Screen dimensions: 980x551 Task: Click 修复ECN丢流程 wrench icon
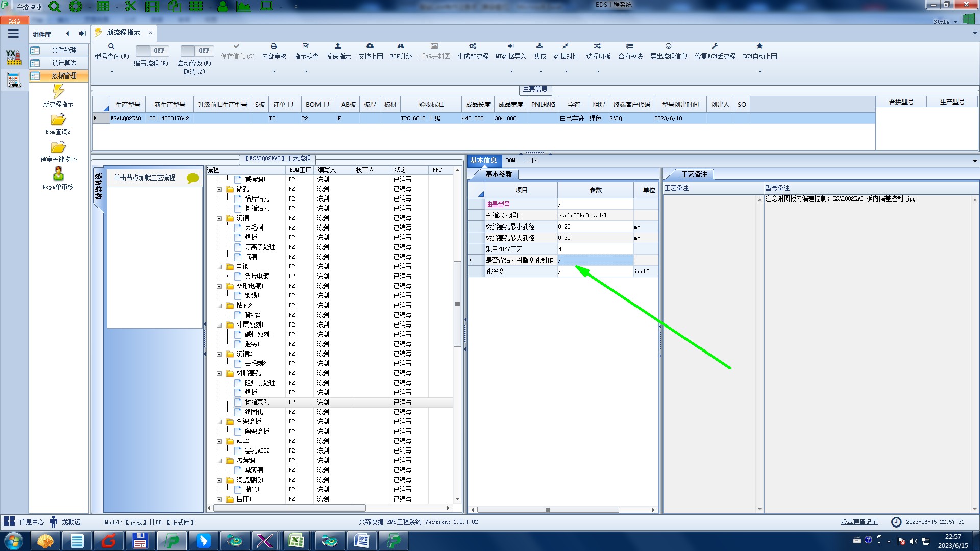click(715, 46)
